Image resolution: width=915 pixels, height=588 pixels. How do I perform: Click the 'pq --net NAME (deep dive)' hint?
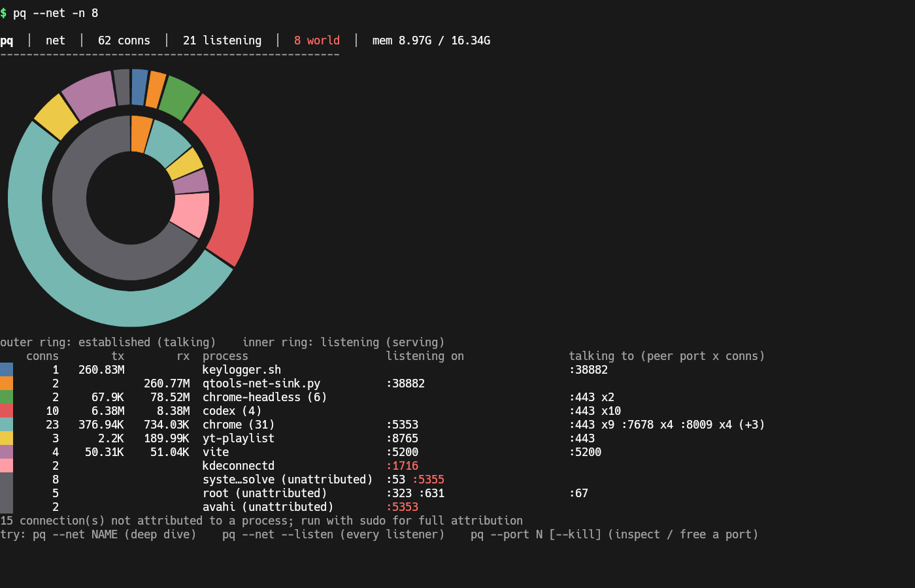(114, 534)
